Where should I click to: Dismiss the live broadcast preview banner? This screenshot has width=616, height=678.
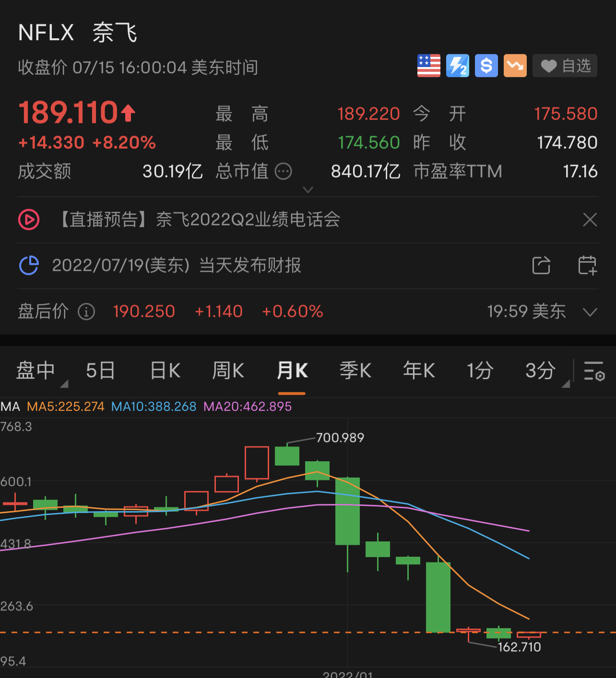point(590,220)
